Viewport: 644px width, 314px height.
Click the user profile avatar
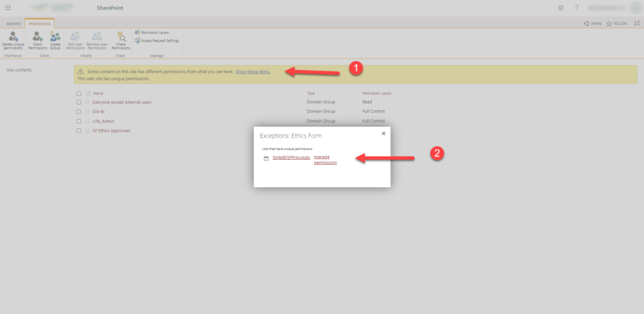tap(636, 8)
